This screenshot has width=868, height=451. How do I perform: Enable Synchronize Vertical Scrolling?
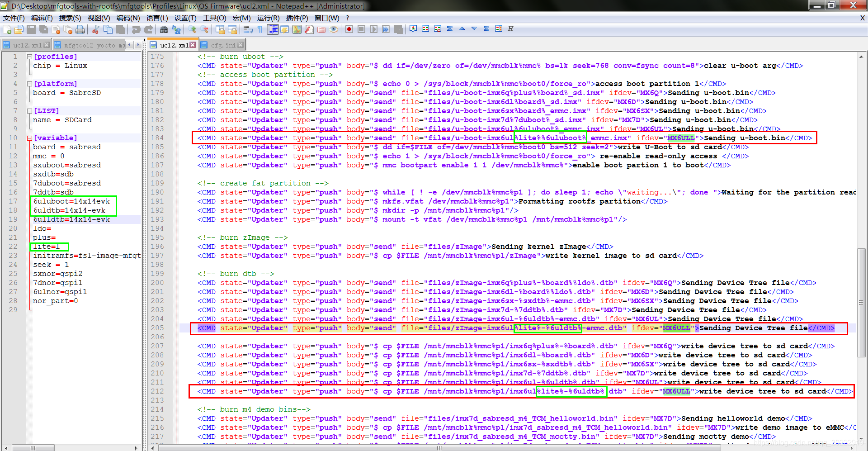tap(220, 28)
